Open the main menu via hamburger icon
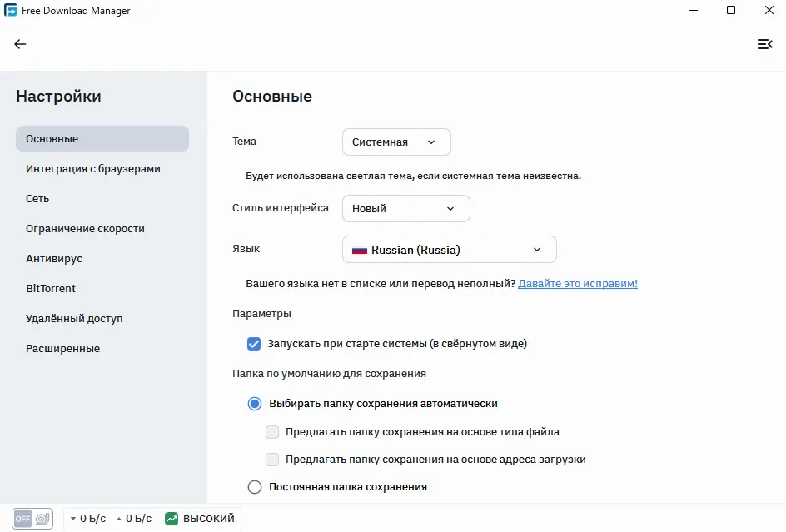The width and height of the screenshot is (786, 532). click(x=765, y=43)
